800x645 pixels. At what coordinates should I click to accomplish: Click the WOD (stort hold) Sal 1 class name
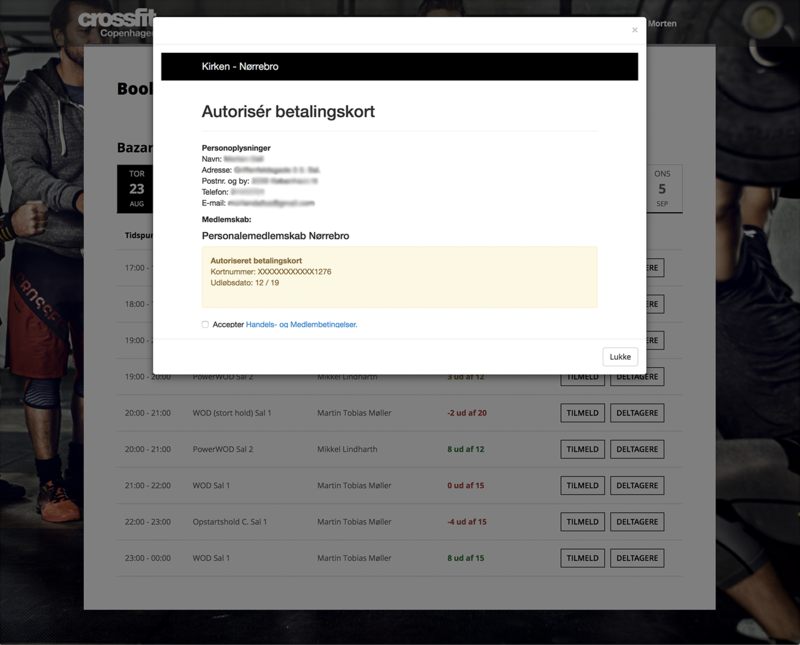tap(232, 413)
